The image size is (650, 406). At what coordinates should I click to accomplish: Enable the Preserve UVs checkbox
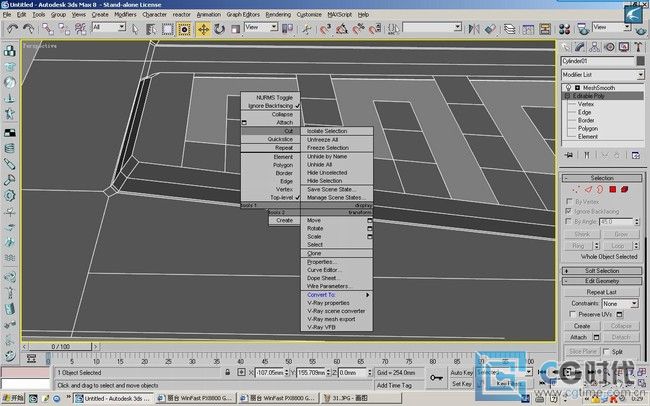point(572,314)
